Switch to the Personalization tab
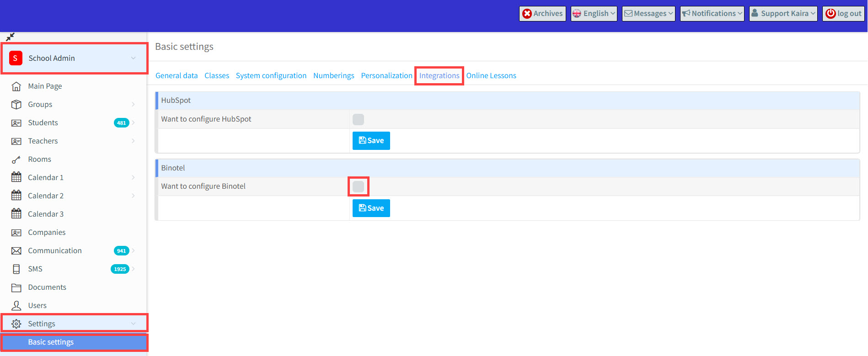This screenshot has width=868, height=356. pyautogui.click(x=387, y=75)
